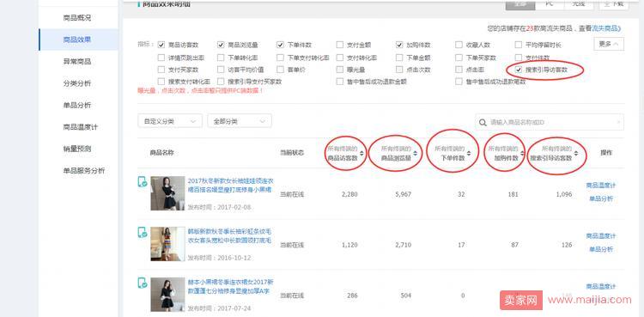This screenshot has width=644, height=317.
Task: Check the 支付金额 indicator
Action: [x=340, y=45]
